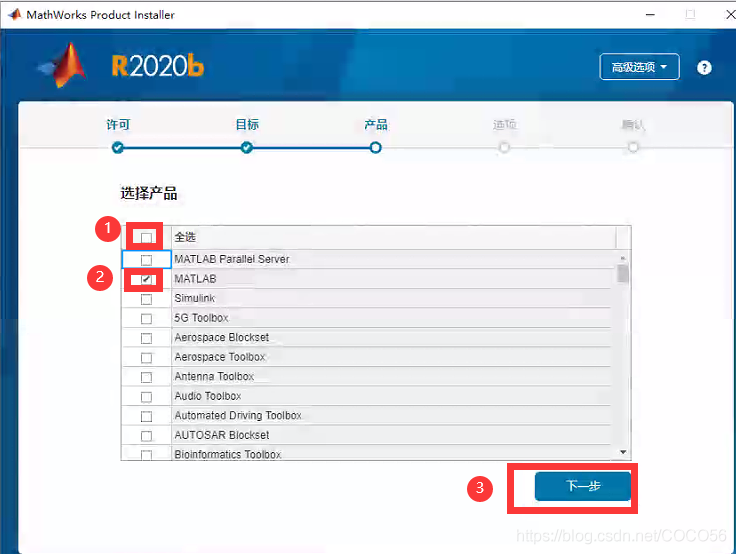
Task: Select the 产品 step label
Action: point(376,124)
